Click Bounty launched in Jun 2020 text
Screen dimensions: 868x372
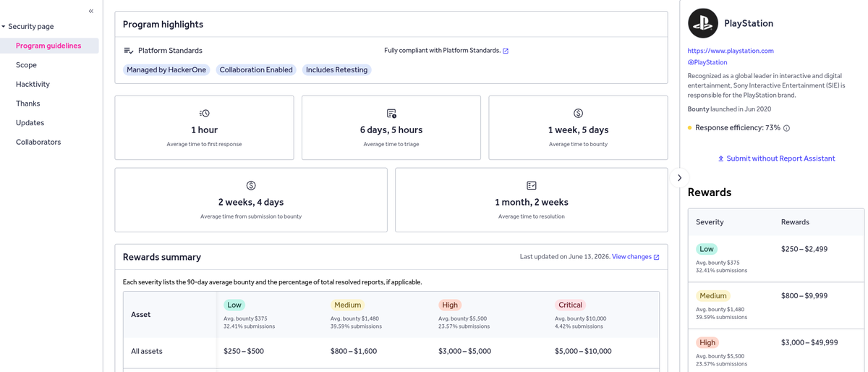(729, 109)
